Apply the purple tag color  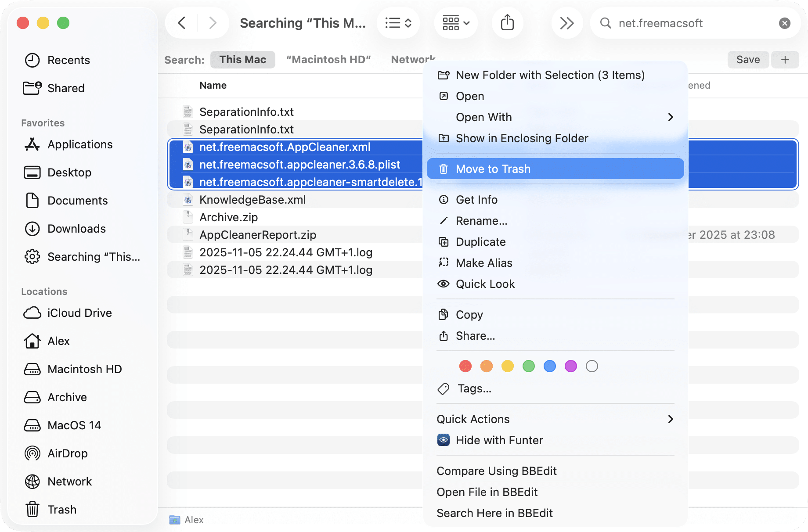pos(571,366)
